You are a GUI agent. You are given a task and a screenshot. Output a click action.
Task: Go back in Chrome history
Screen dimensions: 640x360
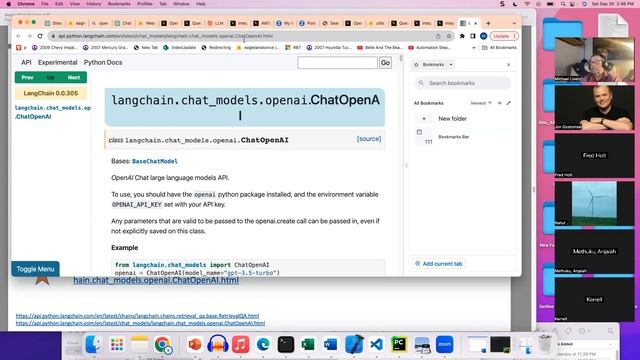point(19,36)
